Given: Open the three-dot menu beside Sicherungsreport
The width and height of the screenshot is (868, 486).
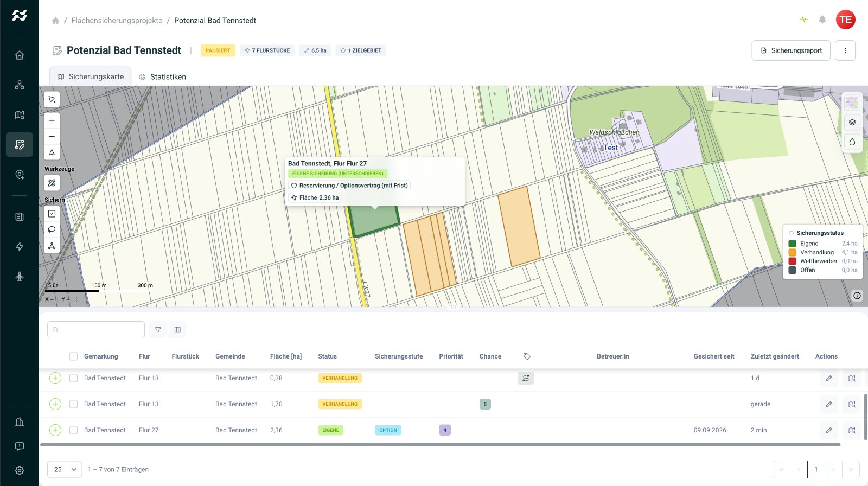Looking at the screenshot, I should [x=845, y=50].
